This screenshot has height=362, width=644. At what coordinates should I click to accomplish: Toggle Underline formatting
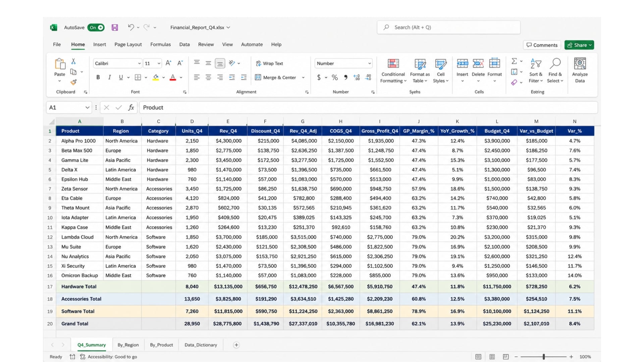click(121, 77)
